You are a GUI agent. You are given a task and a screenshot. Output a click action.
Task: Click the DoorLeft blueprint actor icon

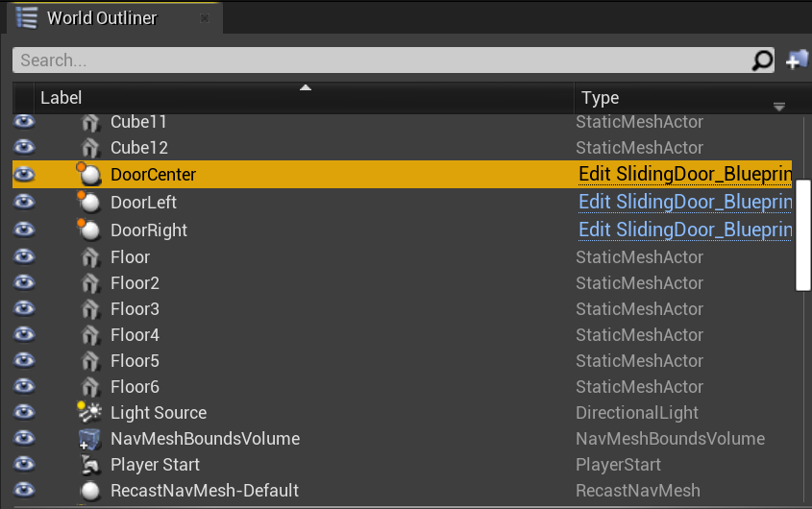[89, 202]
